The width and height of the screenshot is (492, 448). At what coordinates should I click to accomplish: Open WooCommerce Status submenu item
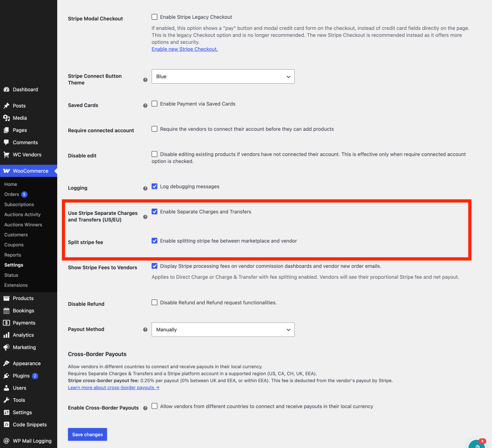(x=12, y=275)
